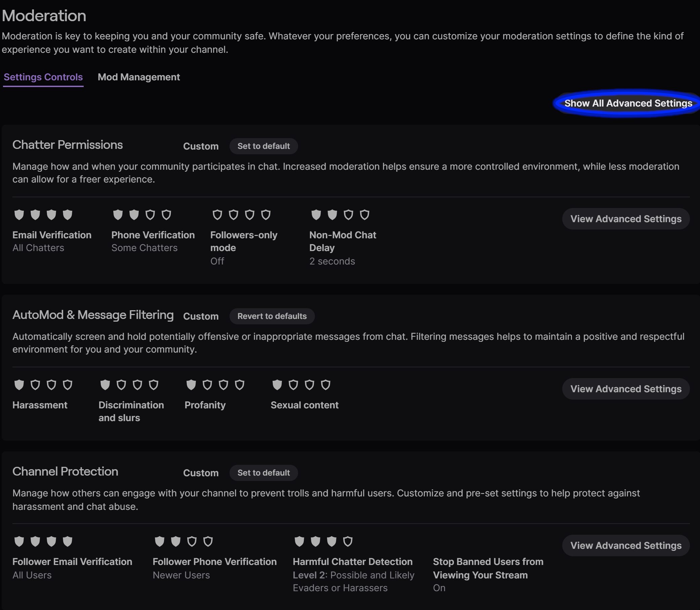The image size is (700, 610).
Task: Open the Settings Controls tab
Action: [x=43, y=77]
